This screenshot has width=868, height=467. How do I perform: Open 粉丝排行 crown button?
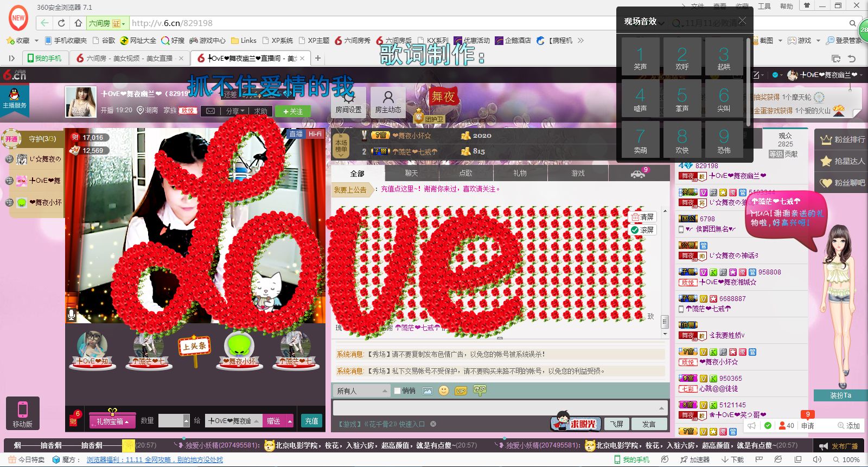point(843,139)
